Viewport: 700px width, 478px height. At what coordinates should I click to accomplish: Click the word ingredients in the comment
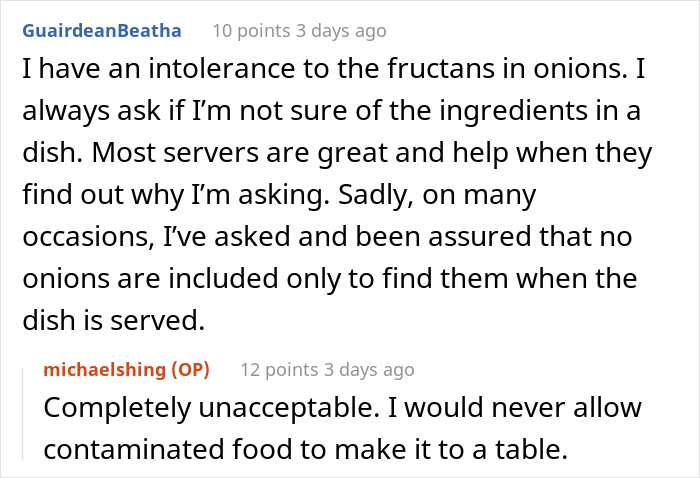coord(513,111)
